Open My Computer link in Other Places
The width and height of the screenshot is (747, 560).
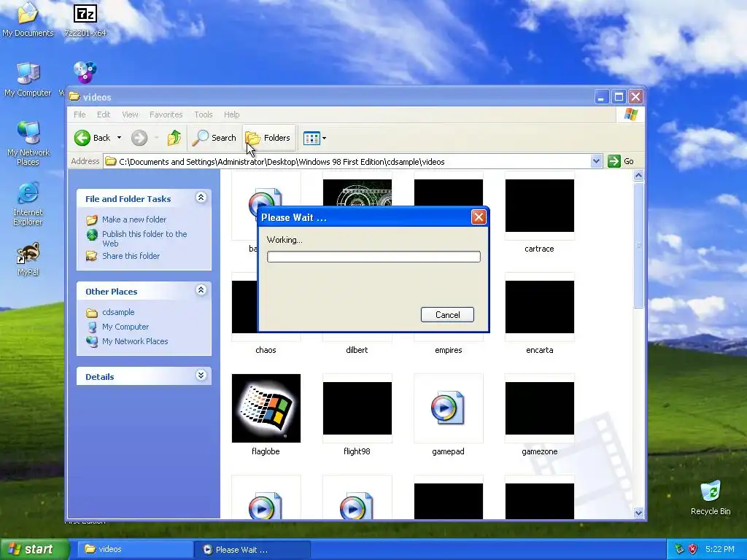[125, 327]
